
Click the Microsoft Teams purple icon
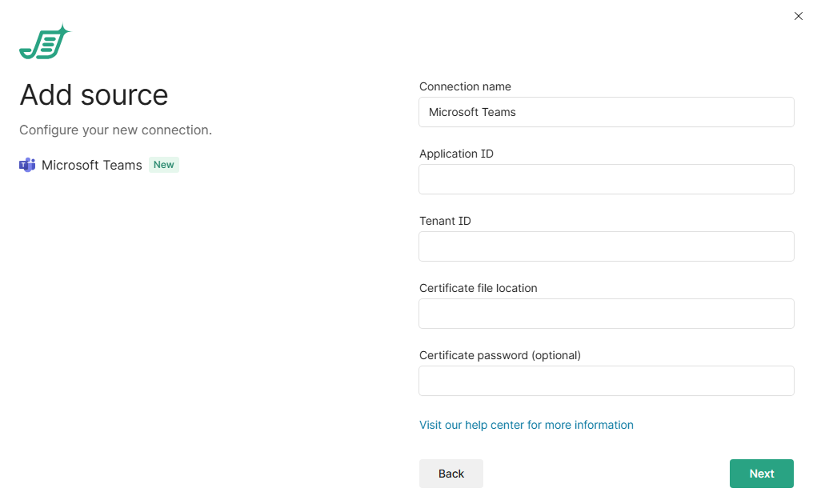tap(27, 166)
